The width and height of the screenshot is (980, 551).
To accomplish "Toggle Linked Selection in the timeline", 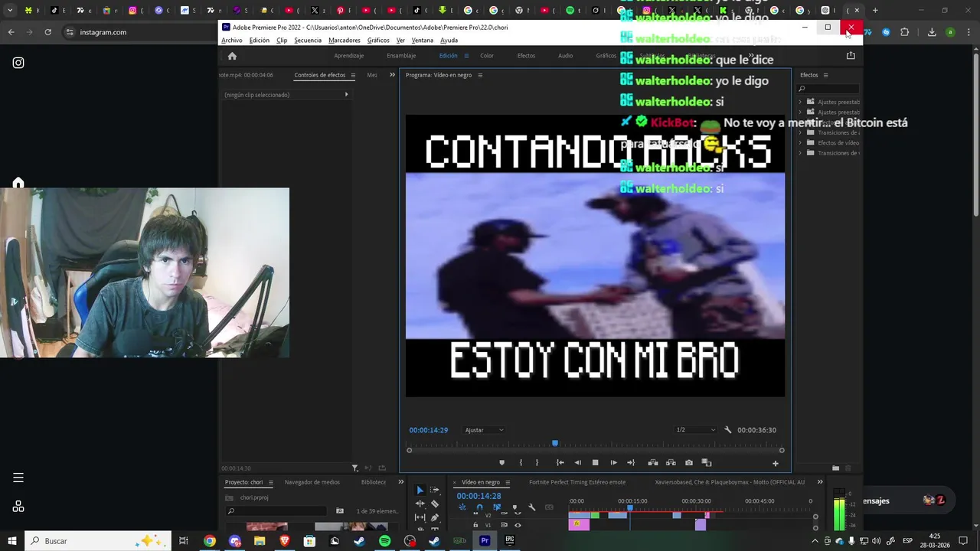I will coord(497,507).
